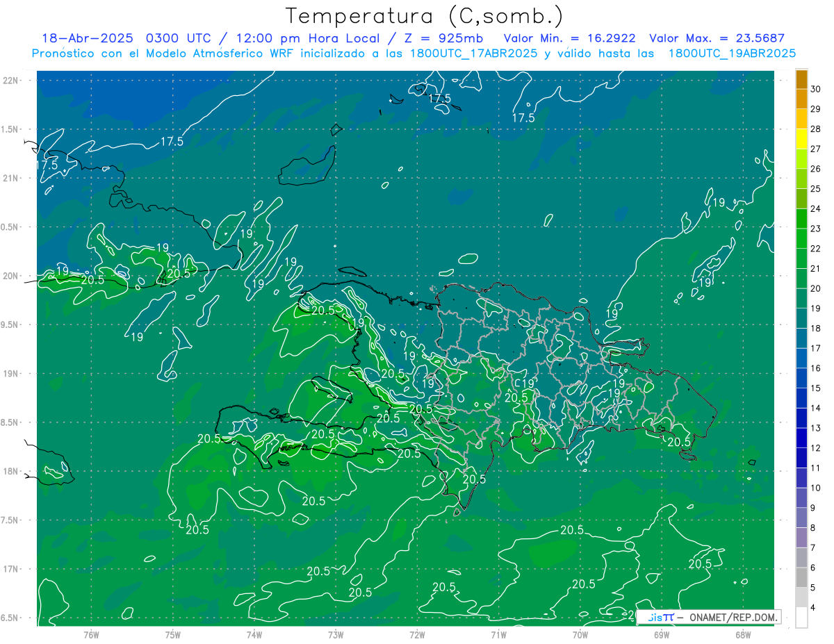Click legend swatch between 8 and 9

pyautogui.click(x=801, y=518)
